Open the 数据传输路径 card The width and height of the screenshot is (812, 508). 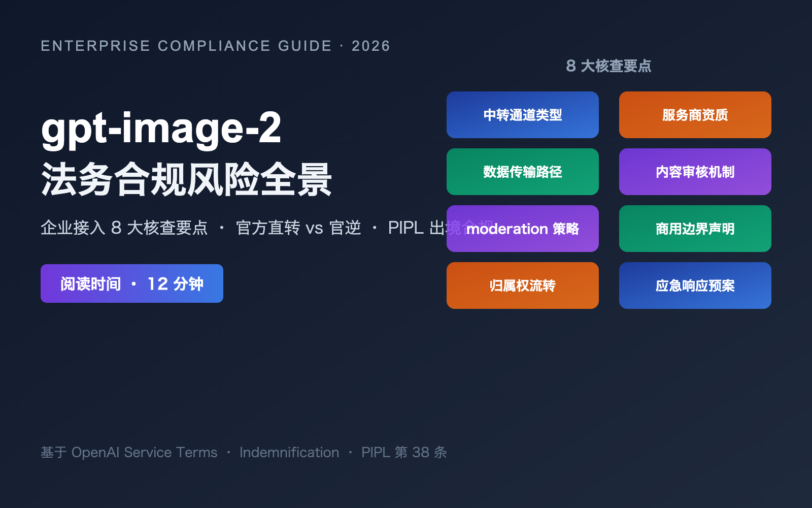[x=523, y=172]
